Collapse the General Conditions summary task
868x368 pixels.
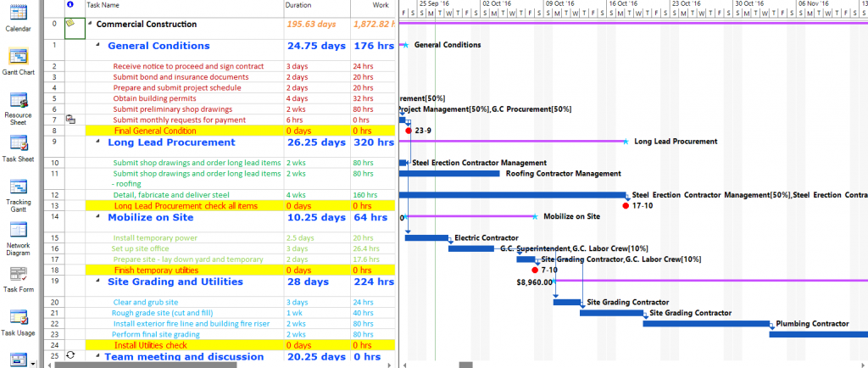[100, 46]
